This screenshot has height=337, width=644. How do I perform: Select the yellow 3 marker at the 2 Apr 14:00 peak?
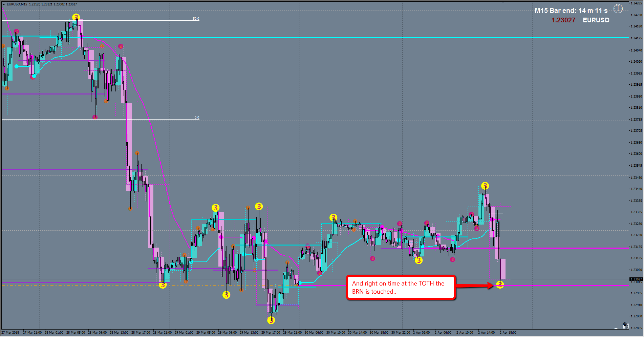point(485,186)
